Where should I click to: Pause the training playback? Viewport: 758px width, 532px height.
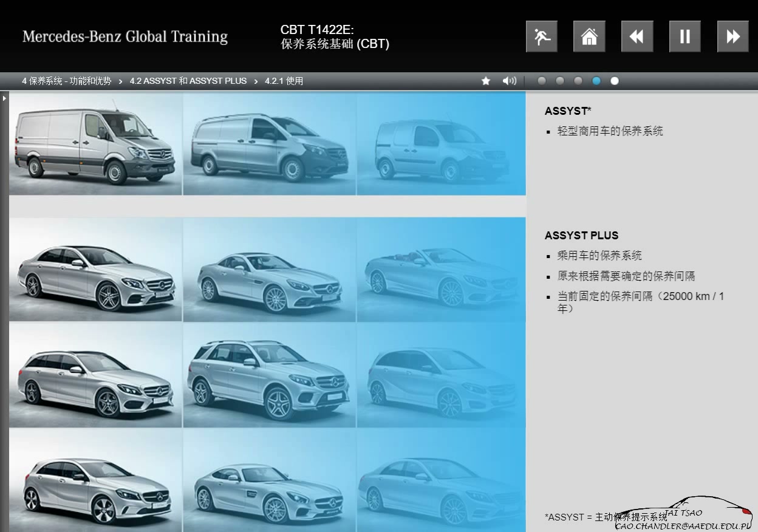tap(685, 36)
